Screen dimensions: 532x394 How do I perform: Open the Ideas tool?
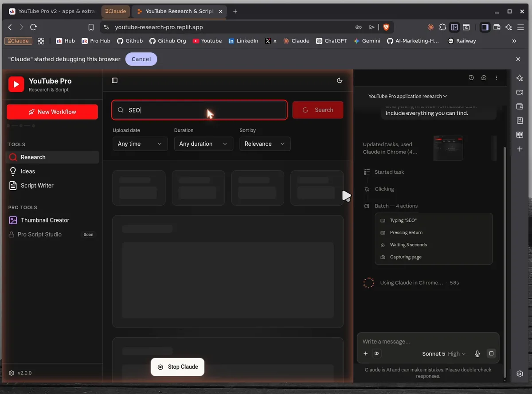pyautogui.click(x=52, y=171)
